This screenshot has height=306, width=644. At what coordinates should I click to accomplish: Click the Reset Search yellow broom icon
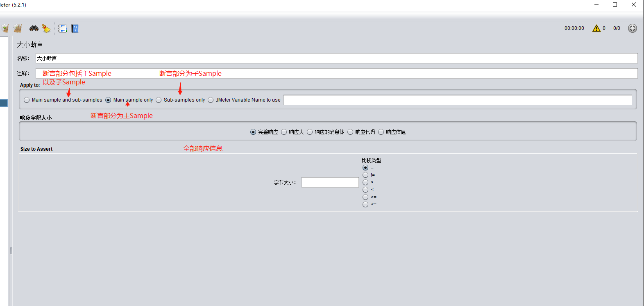point(46,28)
